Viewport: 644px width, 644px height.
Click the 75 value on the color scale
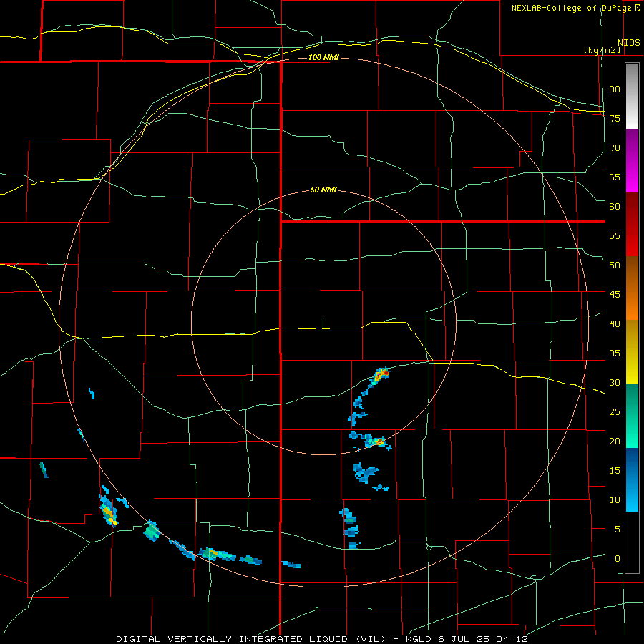[615, 118]
